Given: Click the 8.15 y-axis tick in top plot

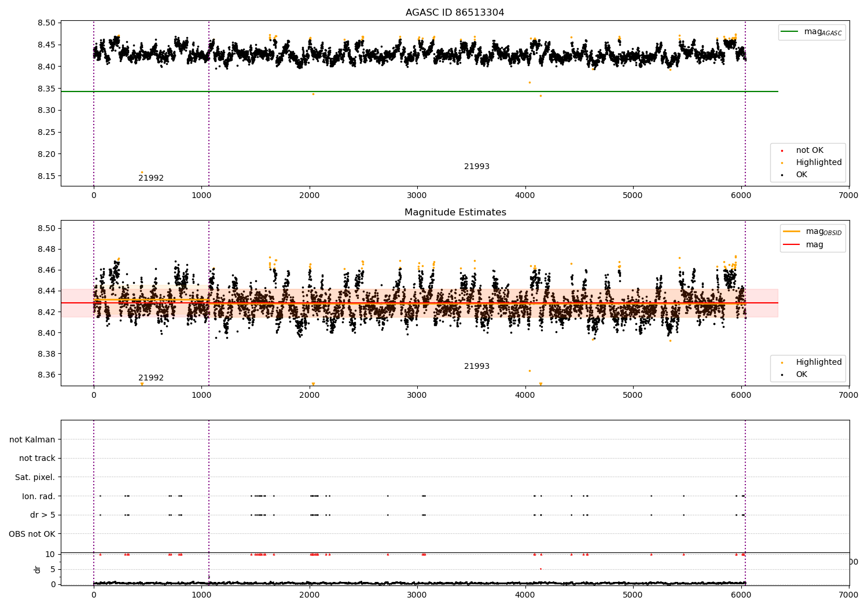Looking at the screenshot, I should (46, 176).
